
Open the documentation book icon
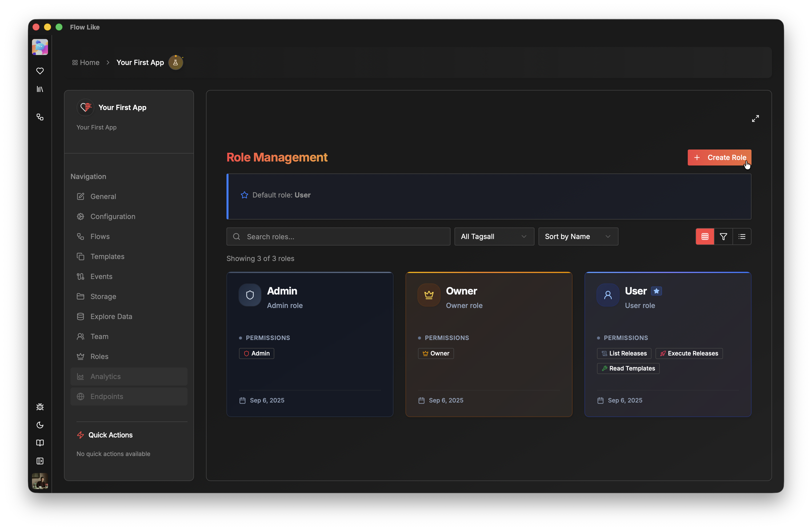tap(40, 443)
